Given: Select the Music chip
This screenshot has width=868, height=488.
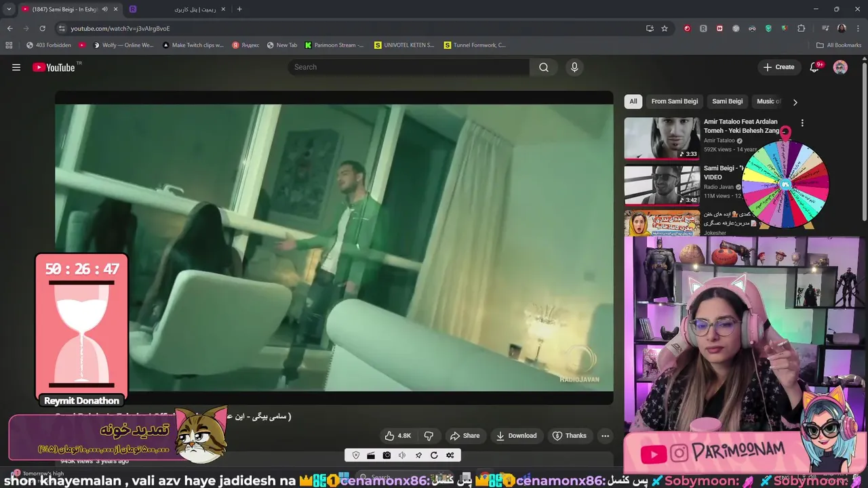Looking at the screenshot, I should 767,102.
